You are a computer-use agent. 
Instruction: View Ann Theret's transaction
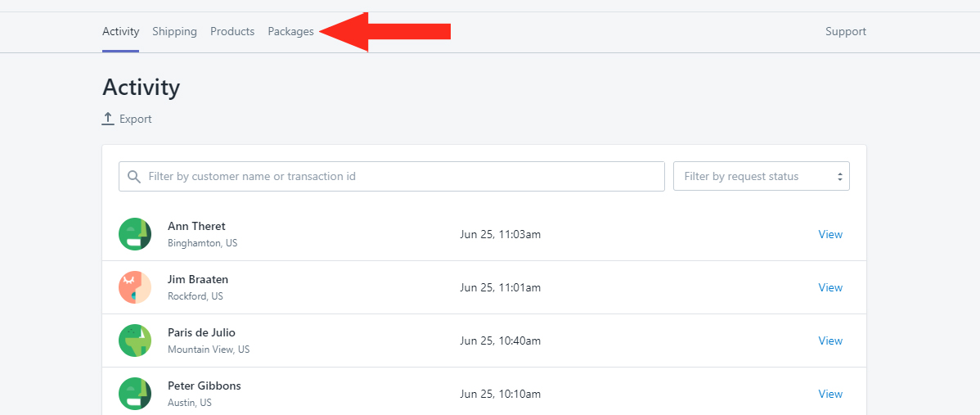point(830,234)
